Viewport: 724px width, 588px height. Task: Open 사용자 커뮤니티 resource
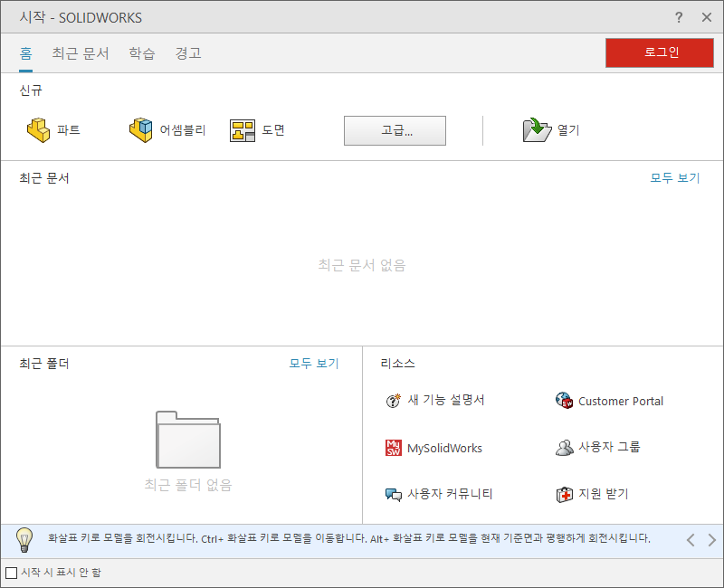(439, 494)
